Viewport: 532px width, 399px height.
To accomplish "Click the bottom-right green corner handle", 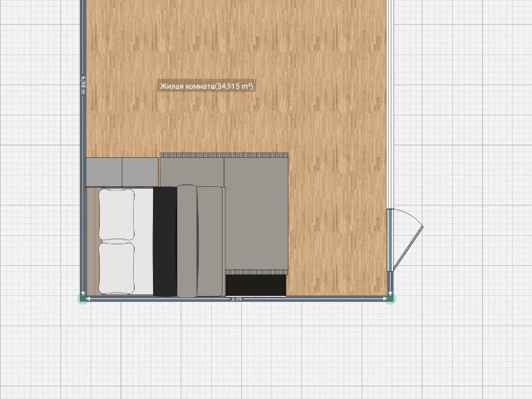I will click(391, 297).
